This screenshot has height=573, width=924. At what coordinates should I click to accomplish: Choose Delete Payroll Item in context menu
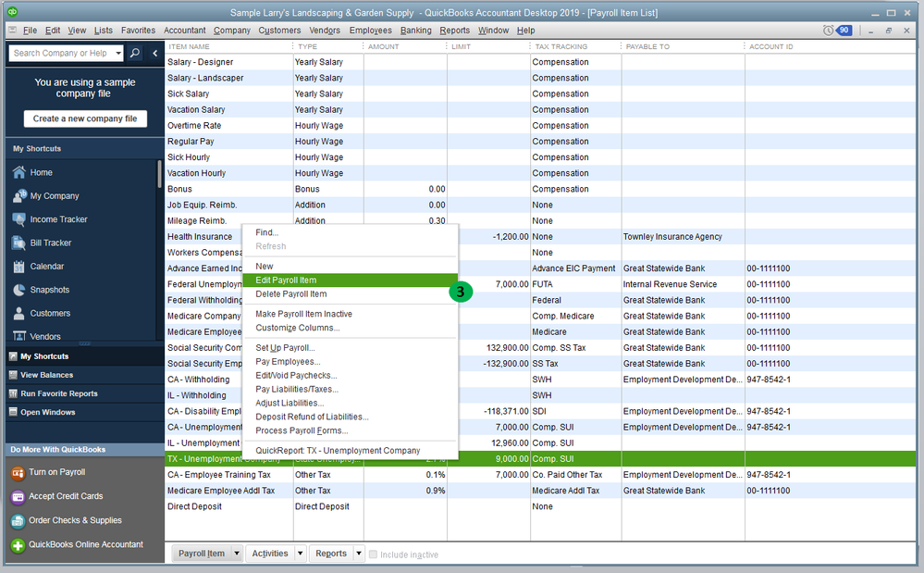pyautogui.click(x=290, y=294)
